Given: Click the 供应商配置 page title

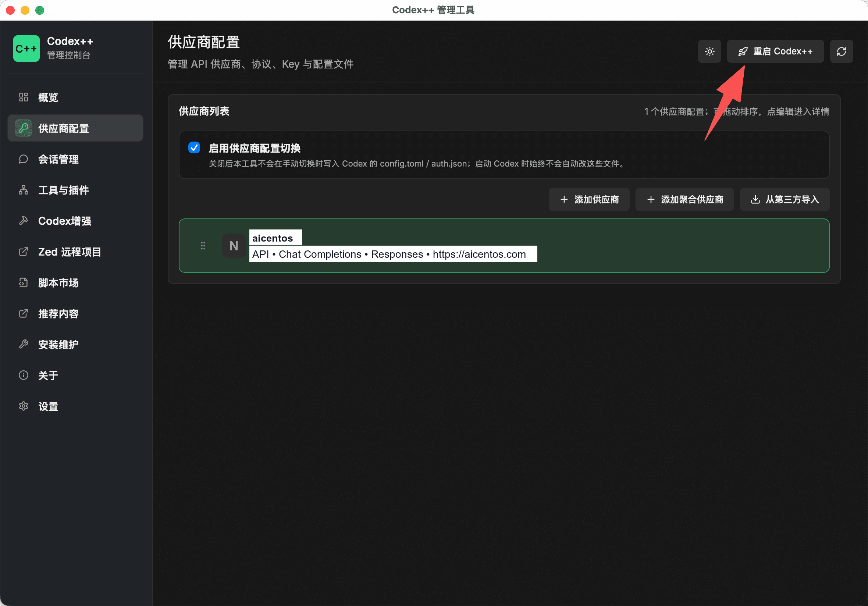Looking at the screenshot, I should (x=204, y=42).
